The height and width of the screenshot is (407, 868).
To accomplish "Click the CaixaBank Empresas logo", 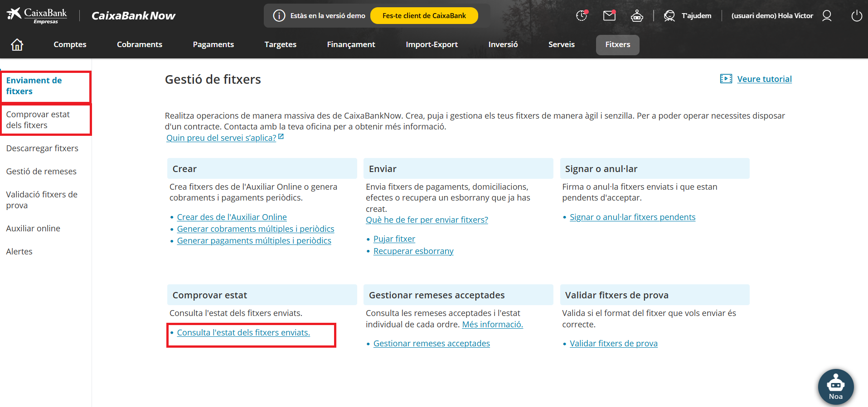I will pos(37,15).
